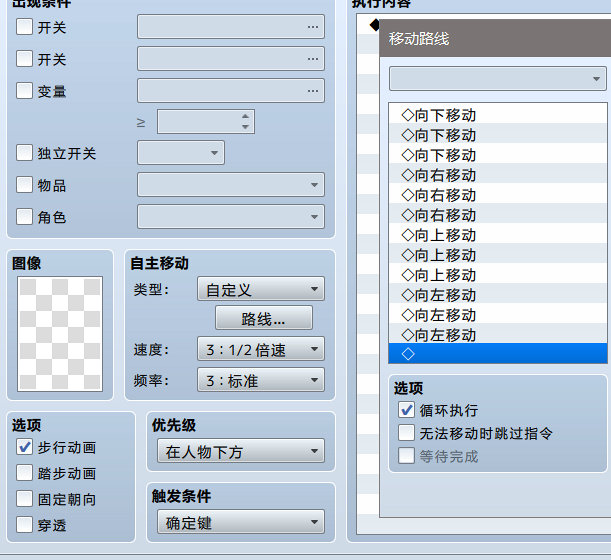Select the first 向左移动 command
Screen dimensions: 611x560
pos(498,293)
